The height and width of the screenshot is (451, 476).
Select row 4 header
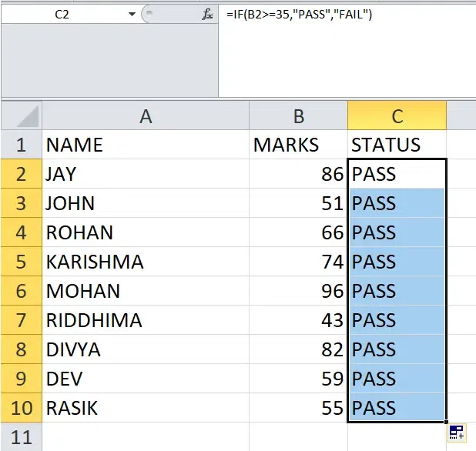tap(22, 232)
